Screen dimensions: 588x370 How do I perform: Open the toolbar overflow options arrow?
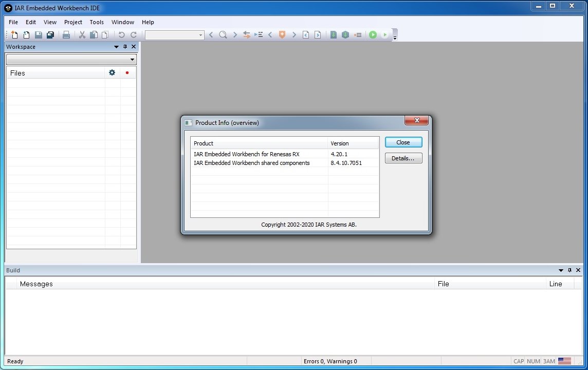point(395,37)
